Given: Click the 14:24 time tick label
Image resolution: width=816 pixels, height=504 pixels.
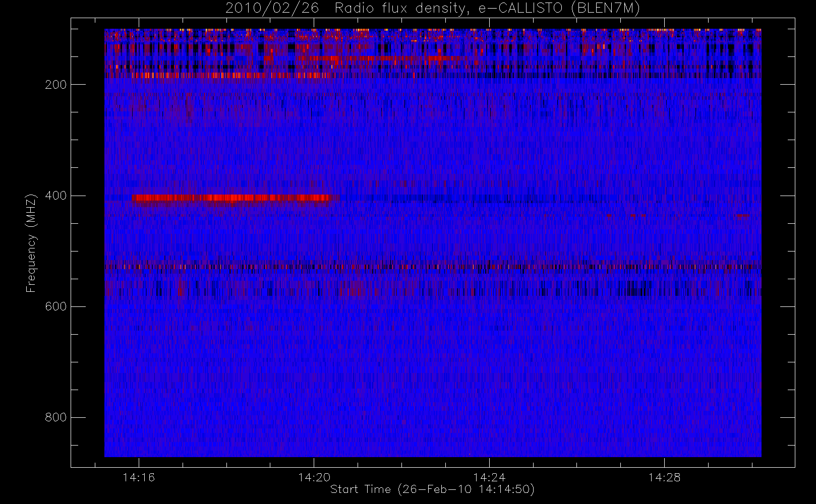Looking at the screenshot, I should tap(489, 477).
